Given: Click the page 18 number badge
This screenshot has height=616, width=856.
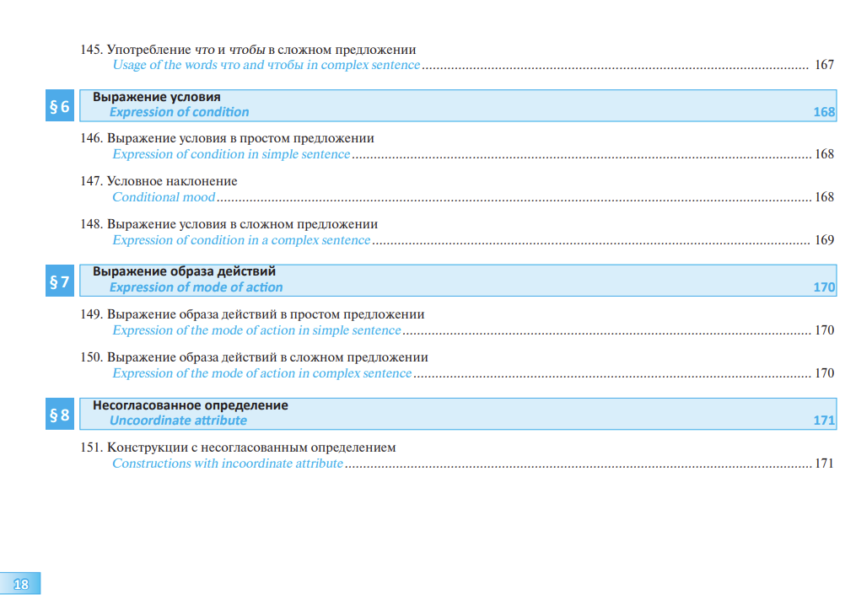Looking at the screenshot, I should [x=21, y=583].
